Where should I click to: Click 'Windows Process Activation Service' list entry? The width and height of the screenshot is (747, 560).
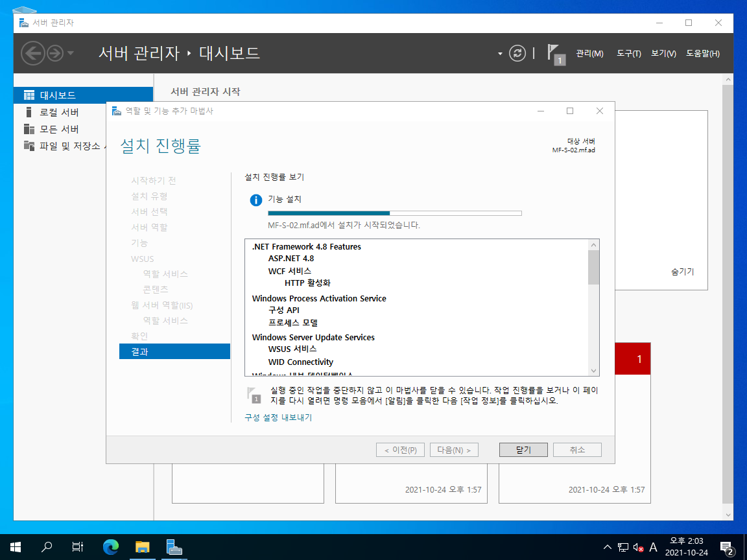pyautogui.click(x=319, y=299)
